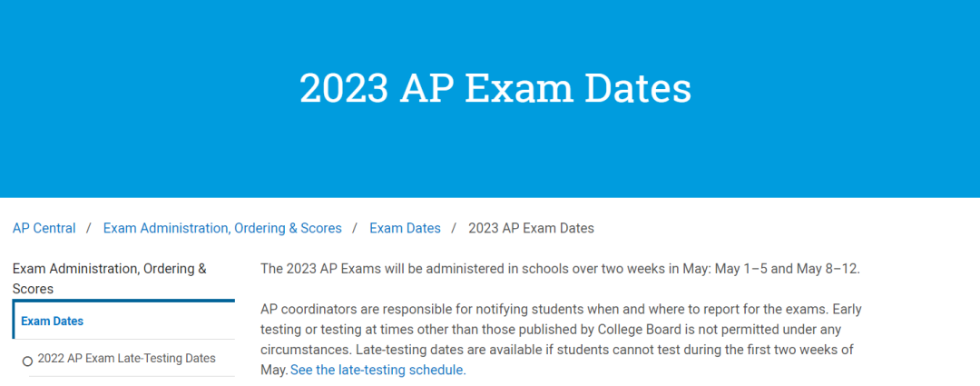
Task: Navigate to the Exam Dates breadcrumb link
Action: (x=405, y=228)
